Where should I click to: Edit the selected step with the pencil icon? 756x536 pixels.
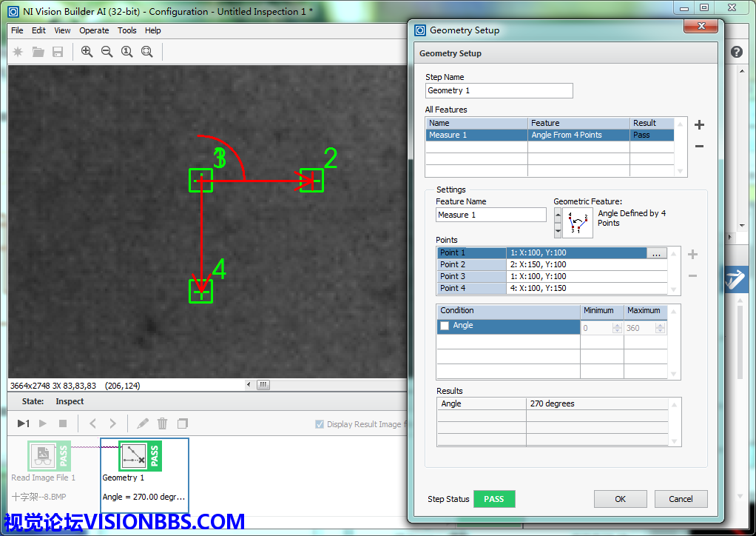tap(143, 423)
